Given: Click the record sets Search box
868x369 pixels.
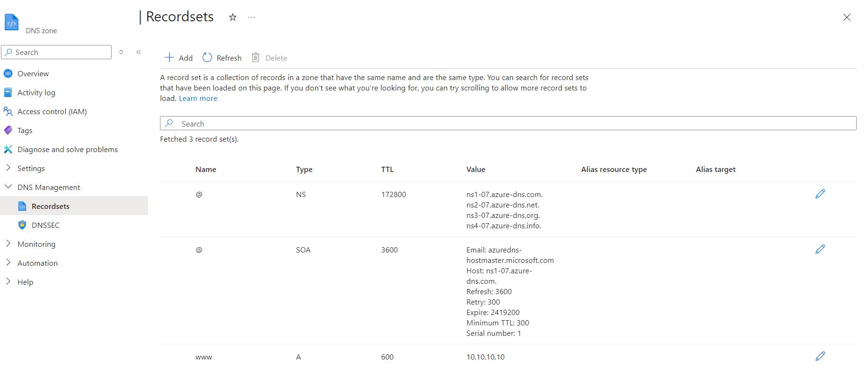Looking at the screenshot, I should (x=508, y=123).
